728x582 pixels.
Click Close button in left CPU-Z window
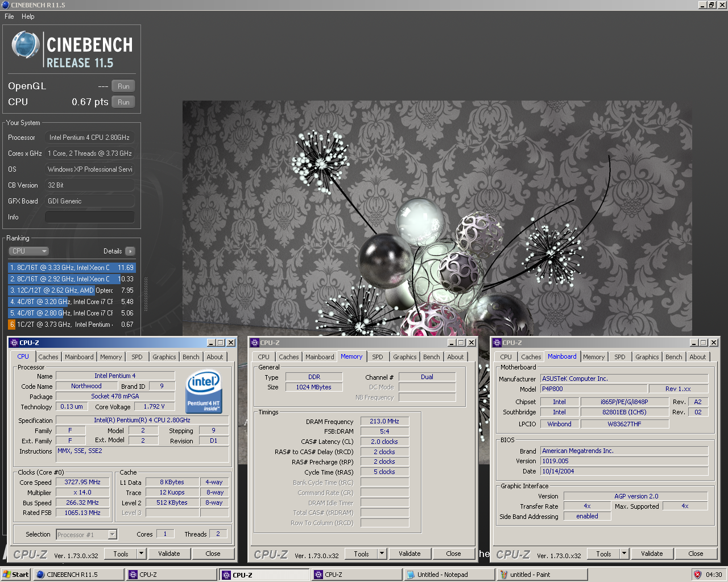213,554
